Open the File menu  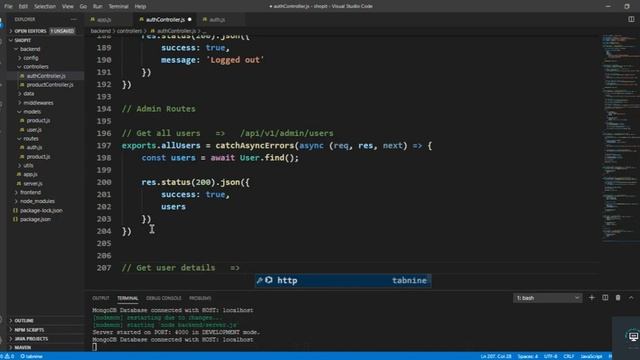pyautogui.click(x=8, y=7)
